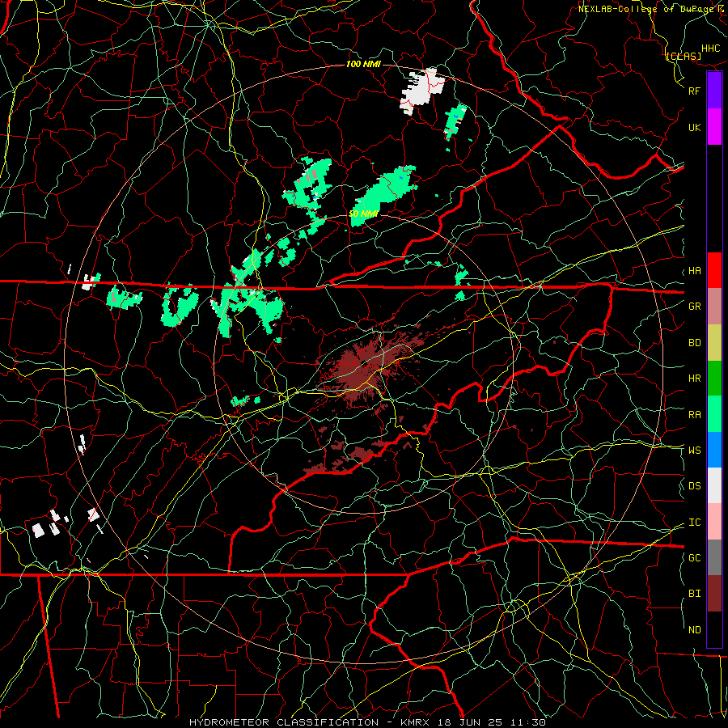Click the 100 NMI range ring label
The width and height of the screenshot is (728, 728).
(363, 64)
